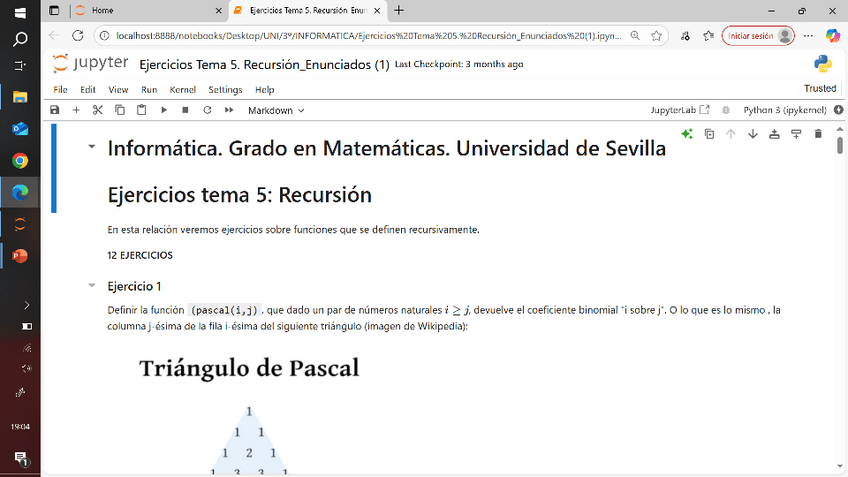This screenshot has height=477, width=848.
Task: Open the Run menu
Action: coord(149,90)
